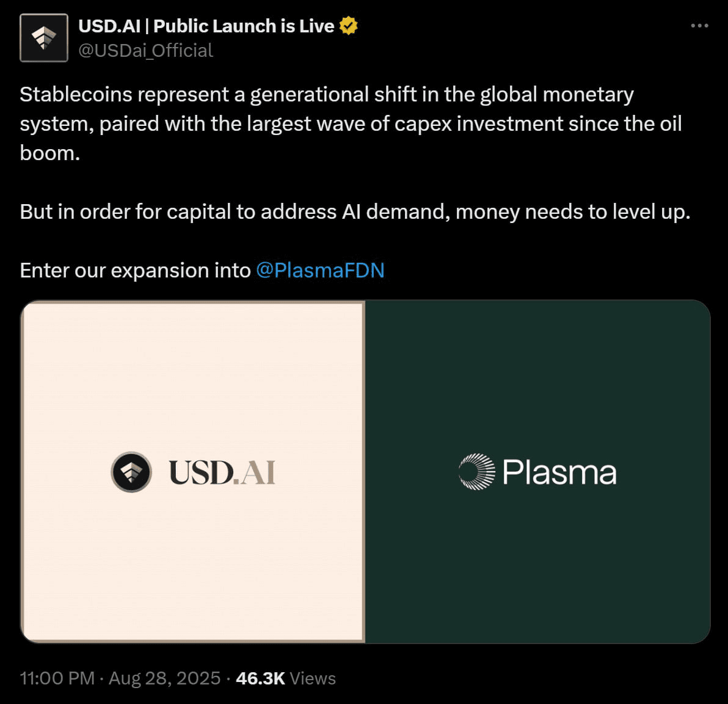Open the cream-colored USD.AI image panel
The width and height of the screenshot is (728, 704).
click(x=192, y=472)
